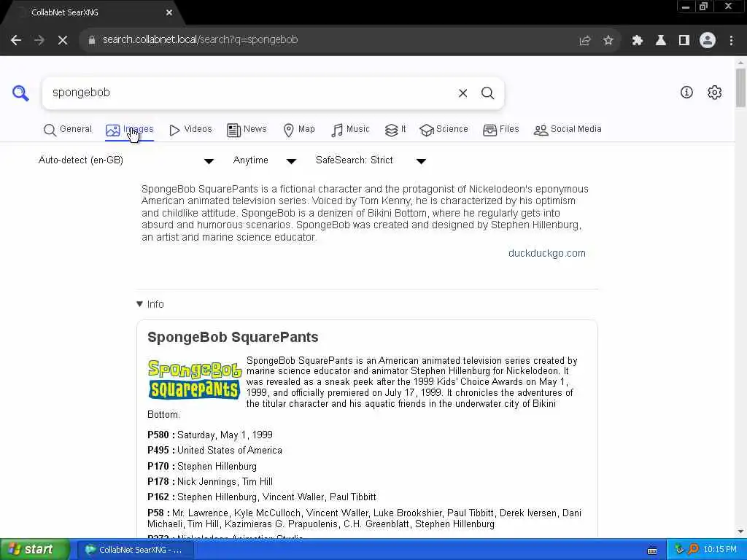Open the about info icon

(x=686, y=93)
